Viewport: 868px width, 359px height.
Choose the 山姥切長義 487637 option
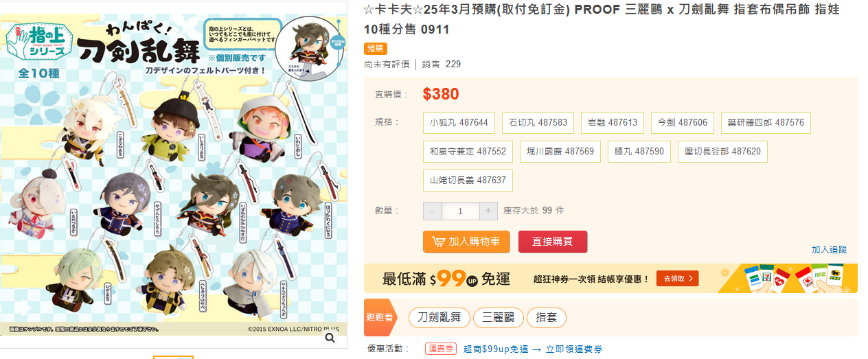click(468, 181)
